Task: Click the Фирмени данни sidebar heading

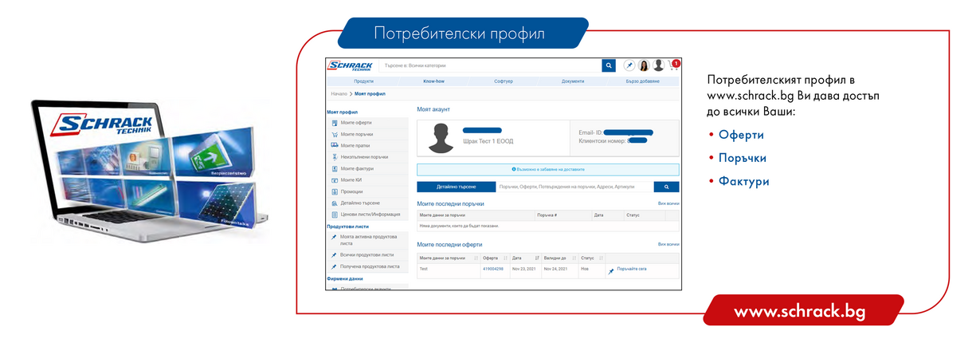Action: (x=345, y=278)
